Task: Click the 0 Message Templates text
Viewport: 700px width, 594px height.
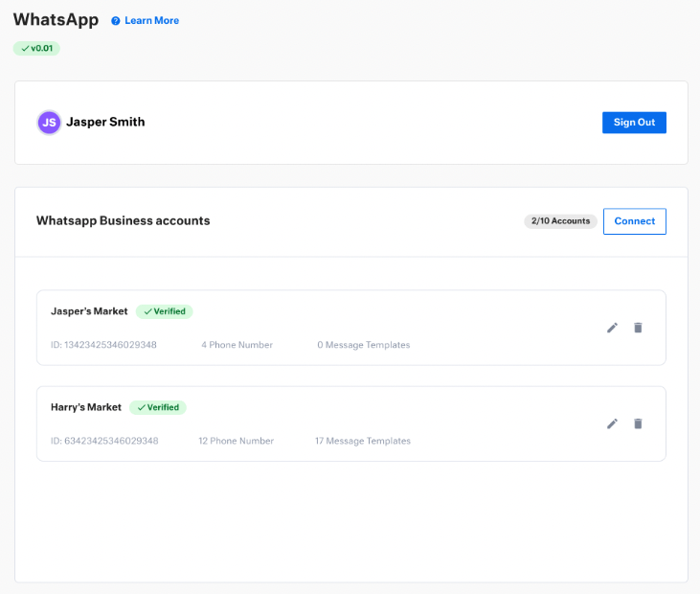Action: [x=363, y=345]
